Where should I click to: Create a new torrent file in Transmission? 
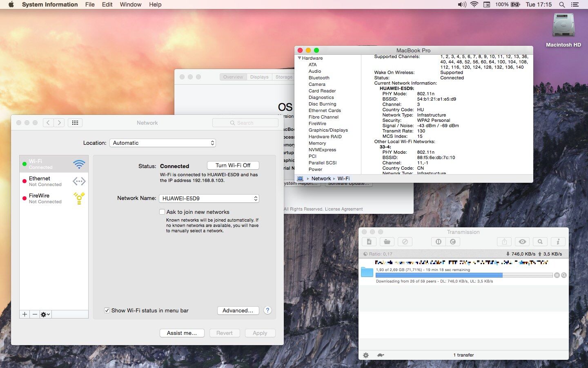pyautogui.click(x=369, y=242)
